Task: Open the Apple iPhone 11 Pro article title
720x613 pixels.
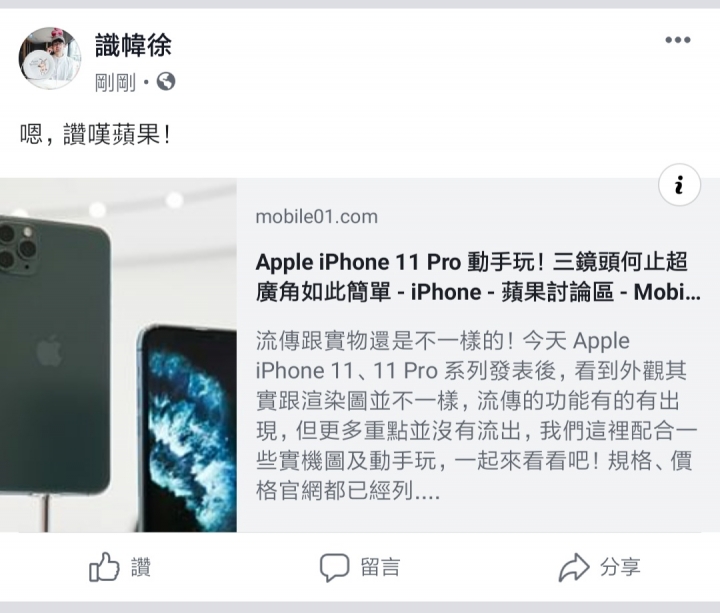Action: pyautogui.click(x=478, y=277)
